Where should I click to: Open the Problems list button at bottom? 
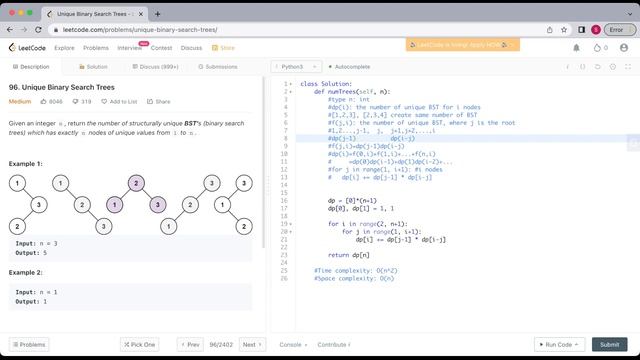coord(29,345)
